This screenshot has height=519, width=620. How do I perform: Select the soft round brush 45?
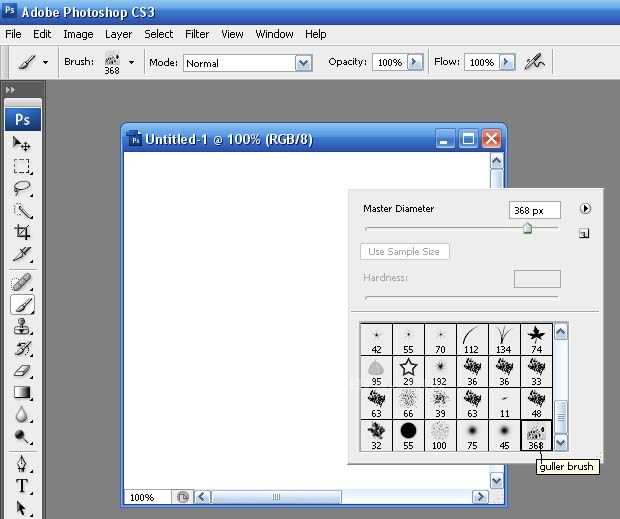coord(504,436)
